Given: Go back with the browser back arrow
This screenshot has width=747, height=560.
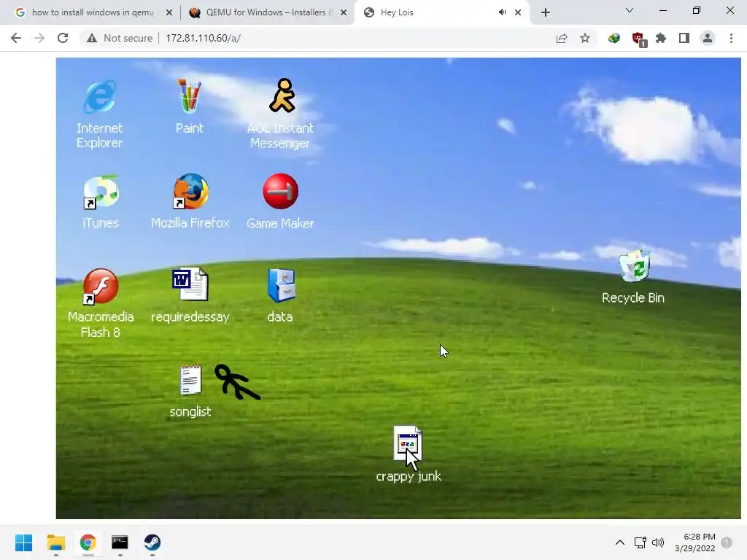Looking at the screenshot, I should [x=16, y=38].
